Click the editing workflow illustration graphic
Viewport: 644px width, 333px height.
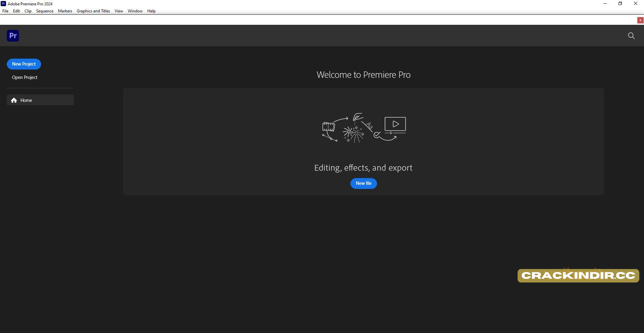[364, 128]
